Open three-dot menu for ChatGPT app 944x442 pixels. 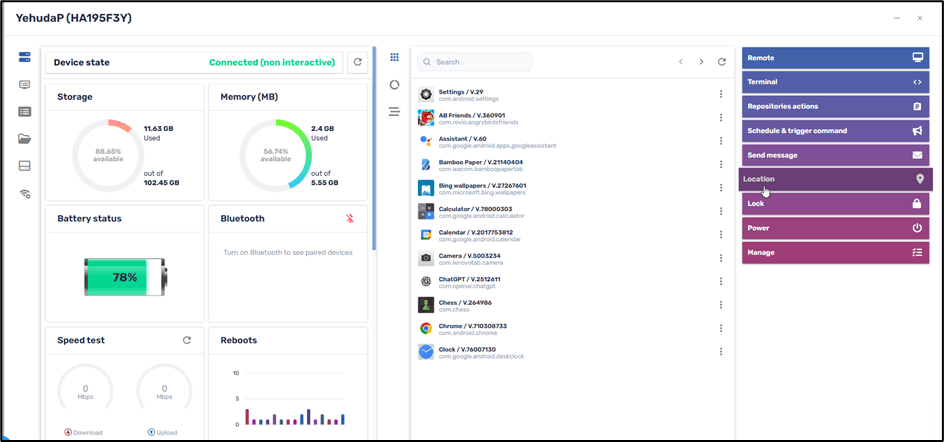pos(721,281)
